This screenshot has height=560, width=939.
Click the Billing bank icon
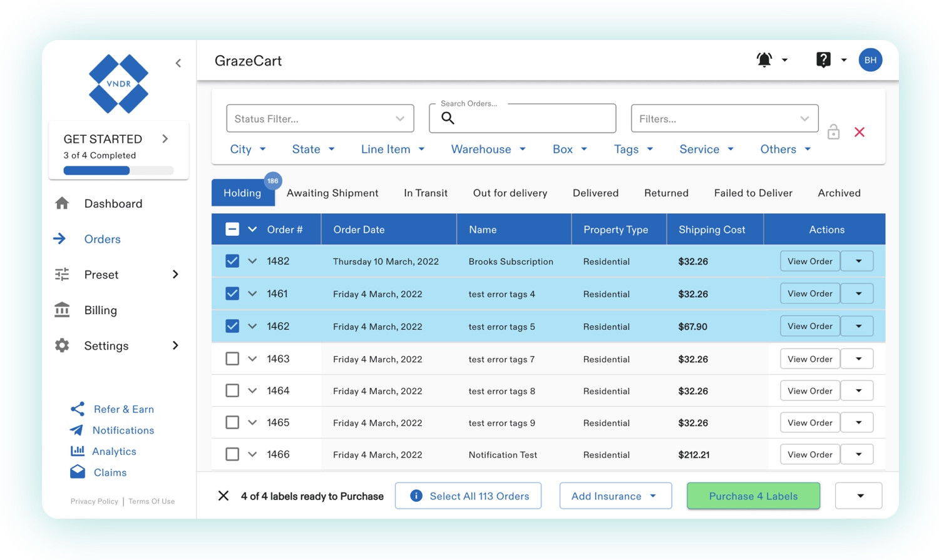62,310
